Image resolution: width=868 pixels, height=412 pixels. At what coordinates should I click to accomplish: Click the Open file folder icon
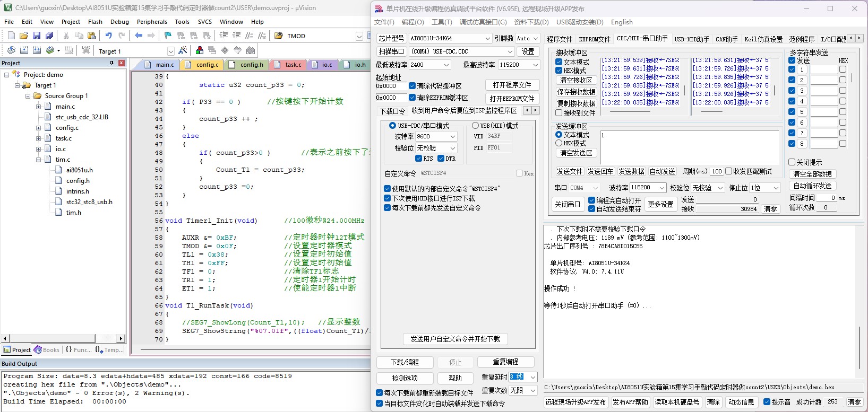pos(23,36)
